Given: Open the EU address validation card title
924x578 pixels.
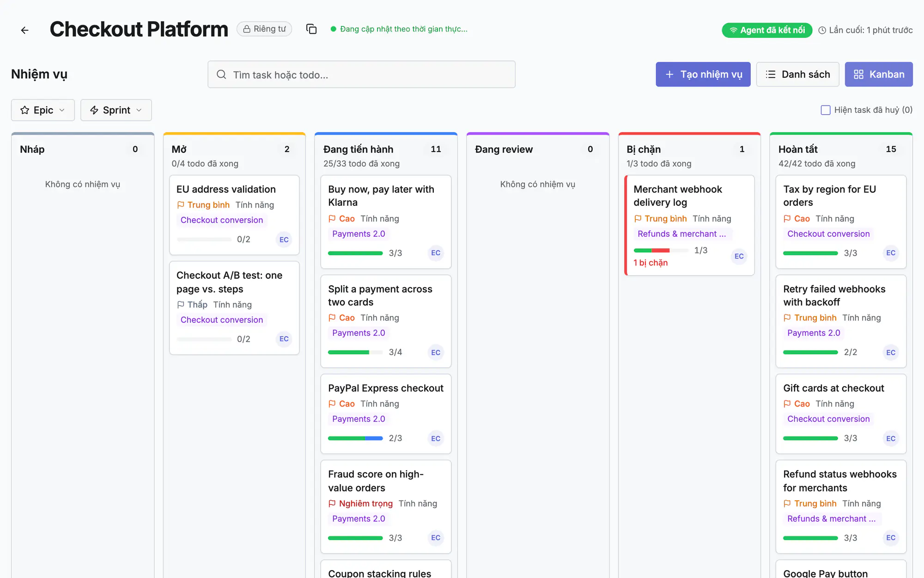Looking at the screenshot, I should point(226,189).
